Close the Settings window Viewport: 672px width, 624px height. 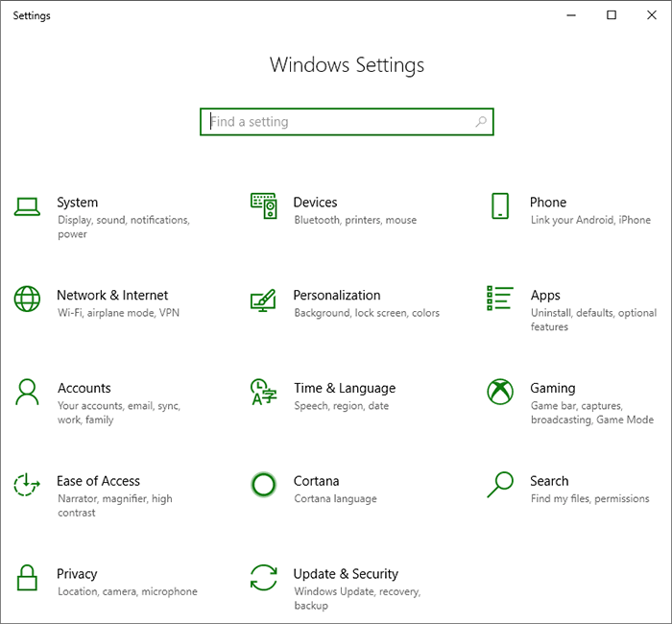click(652, 15)
